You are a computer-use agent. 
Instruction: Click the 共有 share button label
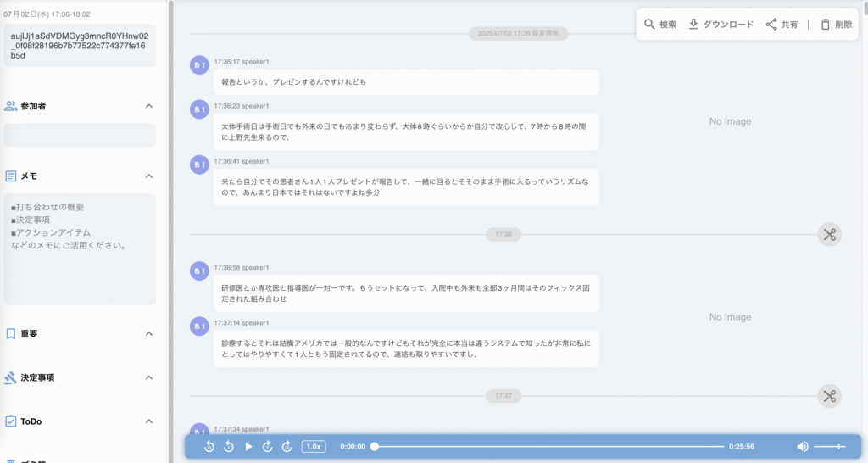tap(789, 25)
